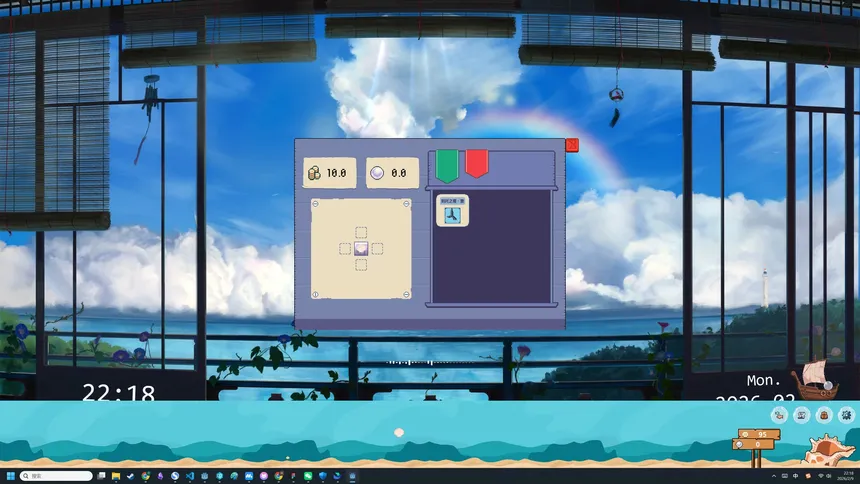The image size is (860, 484).
Task: Click the info icon on the parchment board
Action: coord(315,295)
